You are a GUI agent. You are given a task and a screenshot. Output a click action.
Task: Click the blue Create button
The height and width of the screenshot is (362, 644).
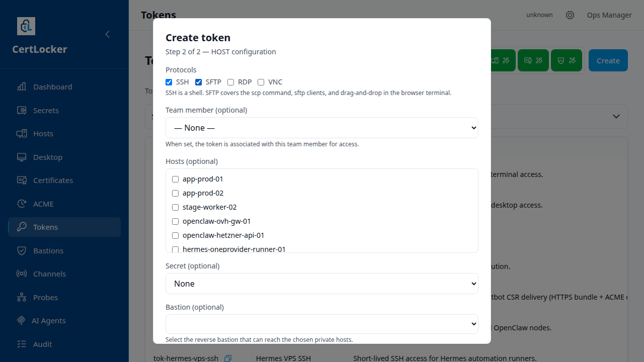pyautogui.click(x=608, y=60)
